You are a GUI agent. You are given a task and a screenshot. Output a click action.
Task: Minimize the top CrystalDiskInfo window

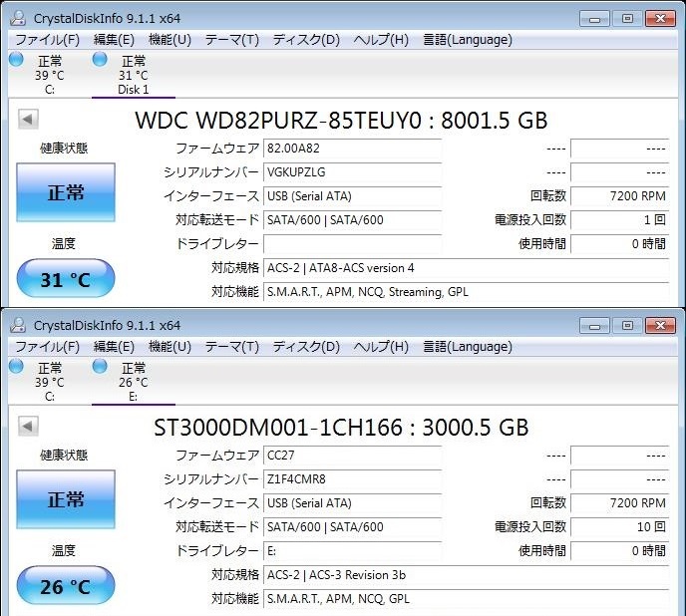point(594,18)
